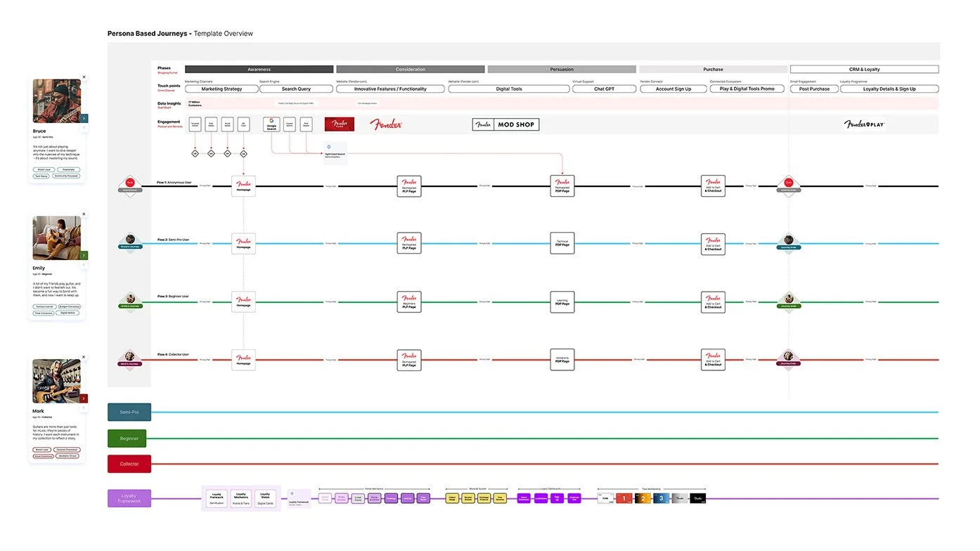
Task: Select the PLP Page node on the black flow line
Action: point(409,186)
